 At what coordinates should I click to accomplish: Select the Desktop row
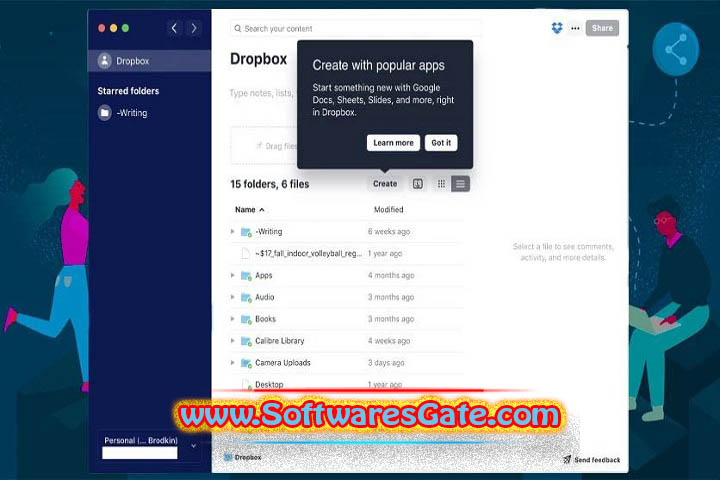pos(347,384)
